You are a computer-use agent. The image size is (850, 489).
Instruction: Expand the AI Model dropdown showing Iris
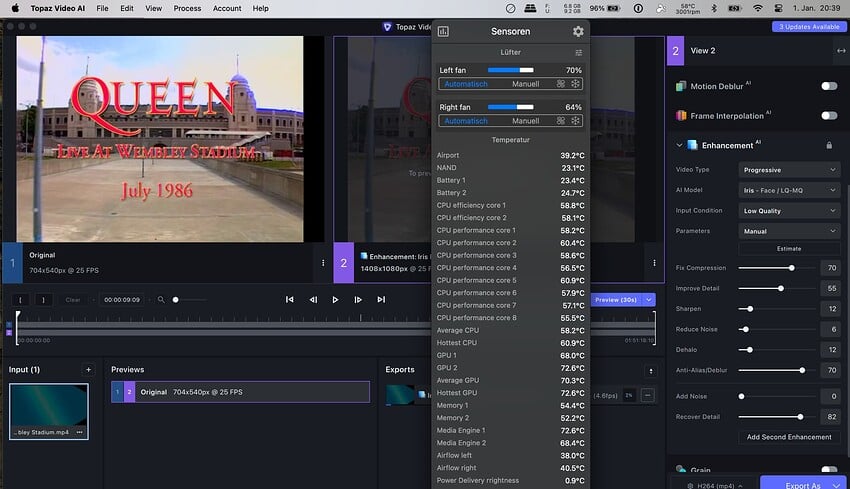(789, 190)
